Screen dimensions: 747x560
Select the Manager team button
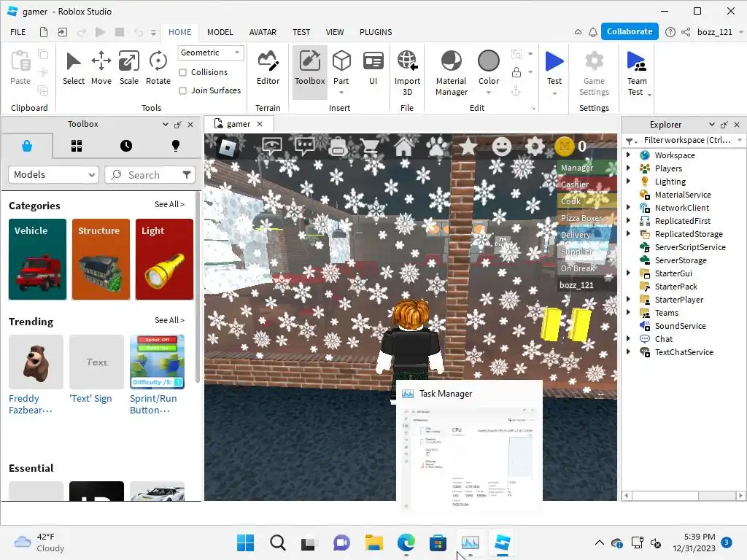click(587, 168)
